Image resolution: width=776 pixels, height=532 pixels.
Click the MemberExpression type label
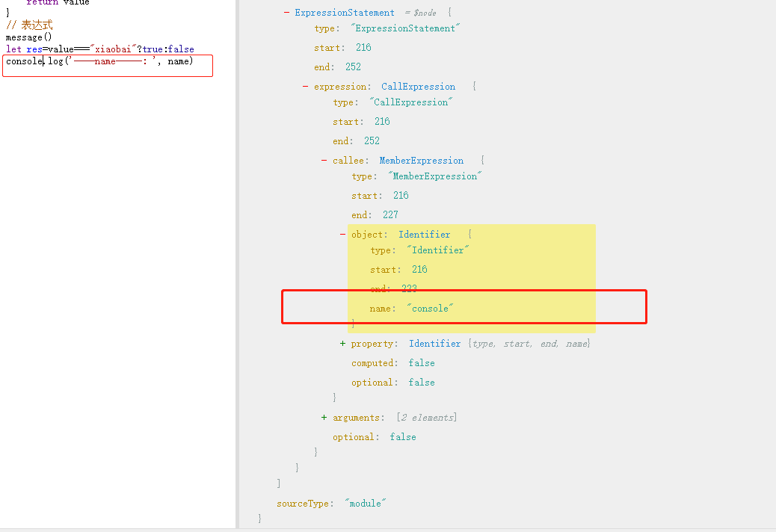[421, 161]
